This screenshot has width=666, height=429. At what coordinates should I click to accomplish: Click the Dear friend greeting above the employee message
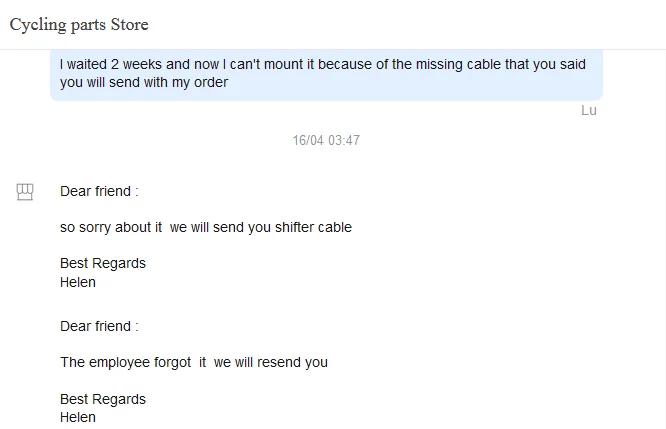click(x=99, y=326)
